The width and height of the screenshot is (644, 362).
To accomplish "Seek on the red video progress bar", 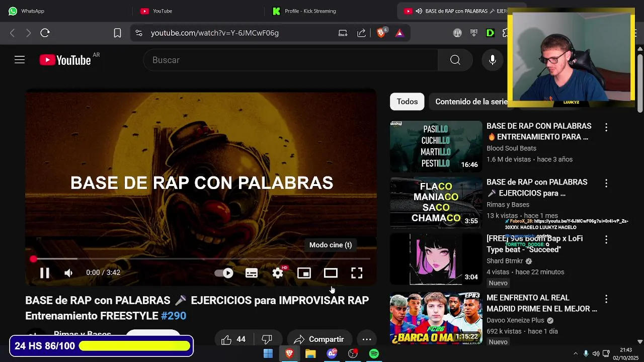I will 201,259.
